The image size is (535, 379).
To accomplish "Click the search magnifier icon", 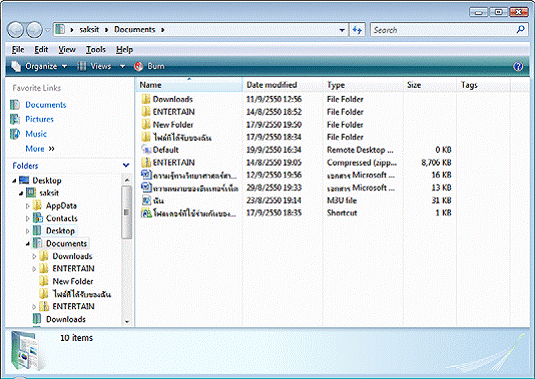I will click(x=521, y=30).
